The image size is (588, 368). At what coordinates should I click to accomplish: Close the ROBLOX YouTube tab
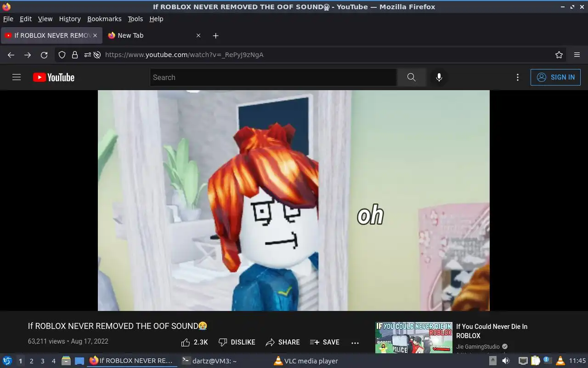[x=95, y=35]
